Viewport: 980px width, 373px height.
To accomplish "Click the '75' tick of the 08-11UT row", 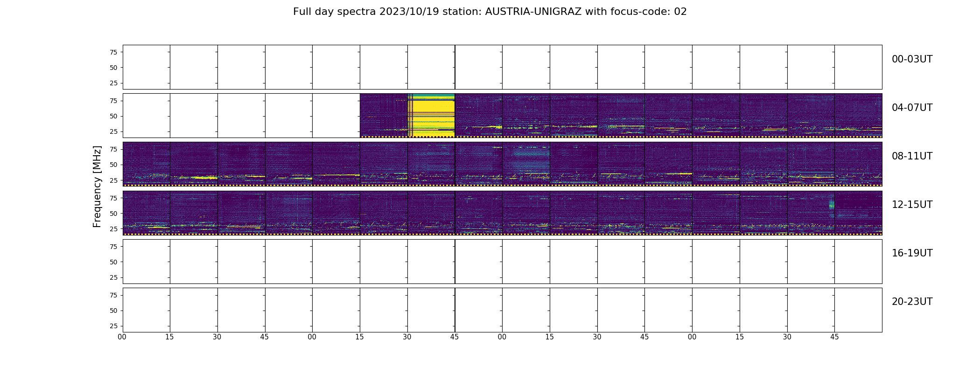I will pyautogui.click(x=113, y=149).
